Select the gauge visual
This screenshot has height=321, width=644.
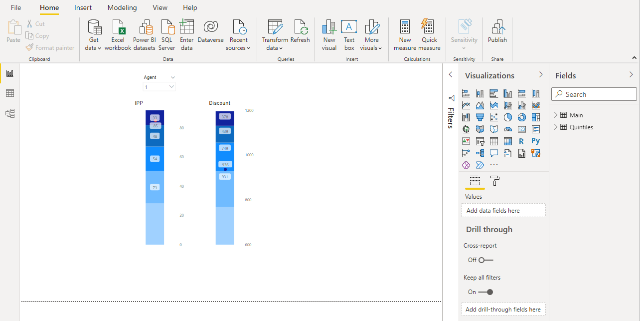[x=508, y=129]
